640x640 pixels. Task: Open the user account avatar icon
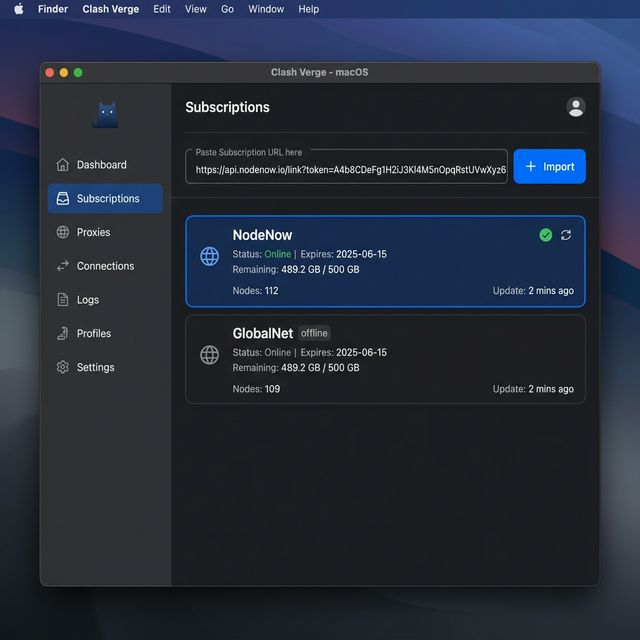[575, 107]
